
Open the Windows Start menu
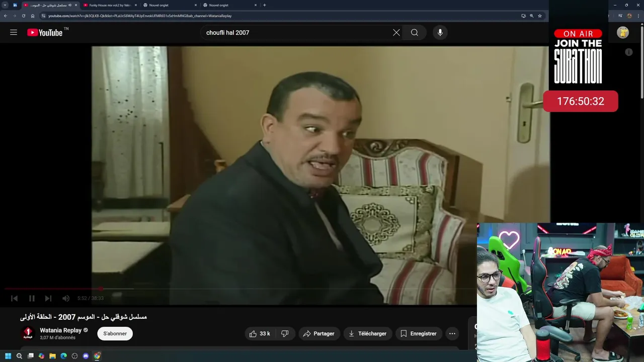click(x=8, y=356)
